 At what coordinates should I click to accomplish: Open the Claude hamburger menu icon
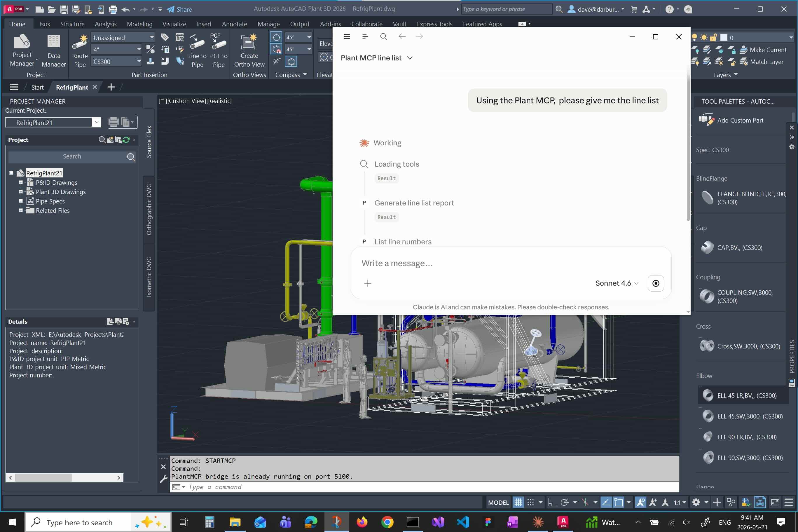tap(347, 36)
